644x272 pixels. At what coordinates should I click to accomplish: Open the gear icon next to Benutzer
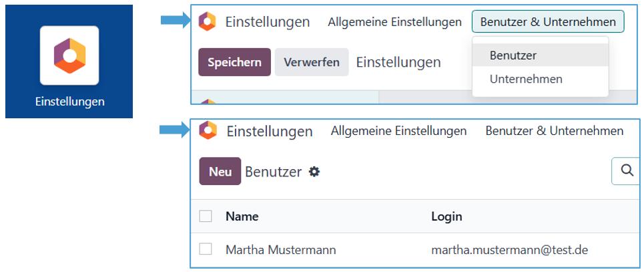tap(314, 172)
